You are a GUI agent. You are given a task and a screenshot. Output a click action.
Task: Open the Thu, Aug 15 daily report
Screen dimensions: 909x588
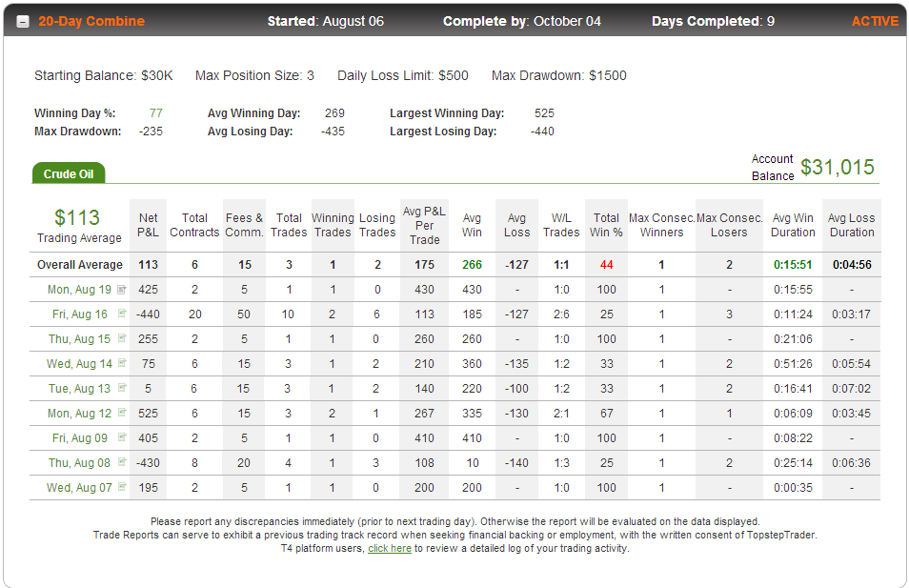79,339
